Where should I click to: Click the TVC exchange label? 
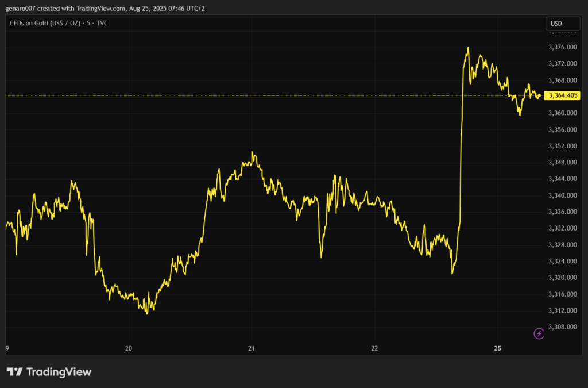click(102, 23)
